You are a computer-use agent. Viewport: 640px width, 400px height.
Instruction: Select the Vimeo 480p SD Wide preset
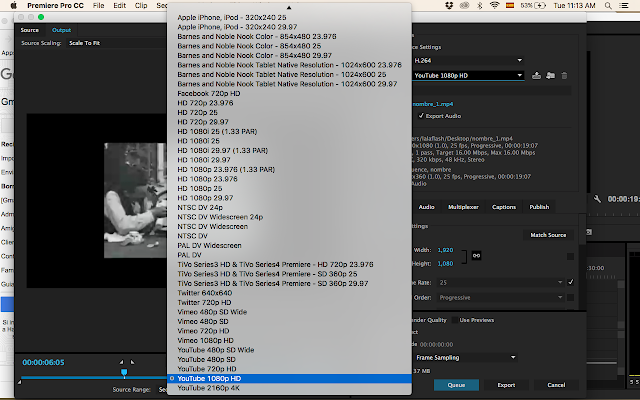(289, 312)
